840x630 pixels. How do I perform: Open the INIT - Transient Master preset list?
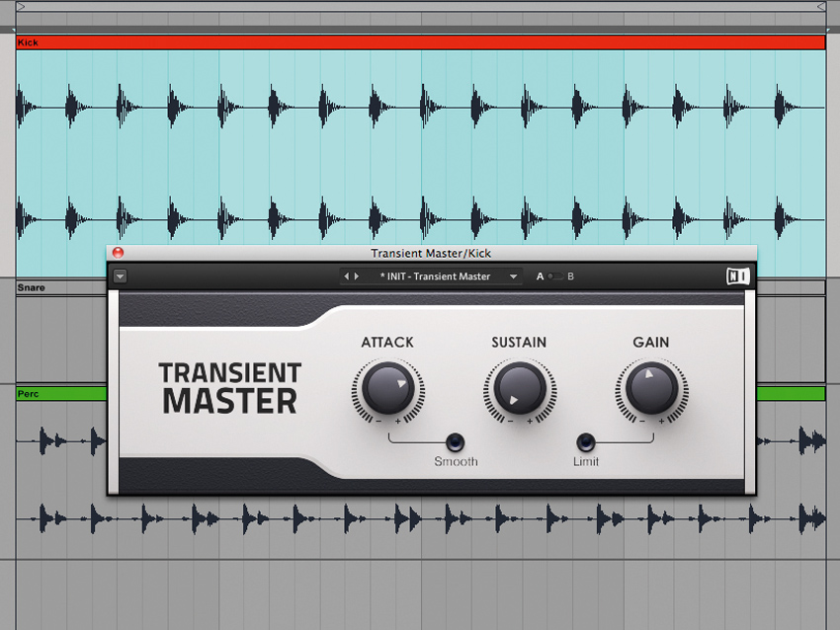click(x=513, y=276)
